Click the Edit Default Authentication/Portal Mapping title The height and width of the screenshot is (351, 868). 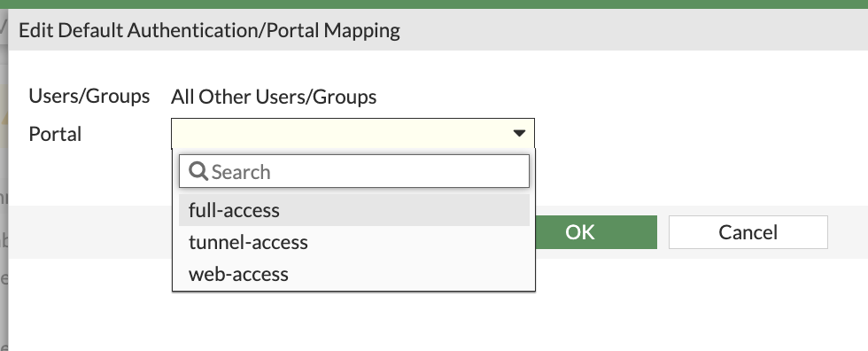(209, 30)
